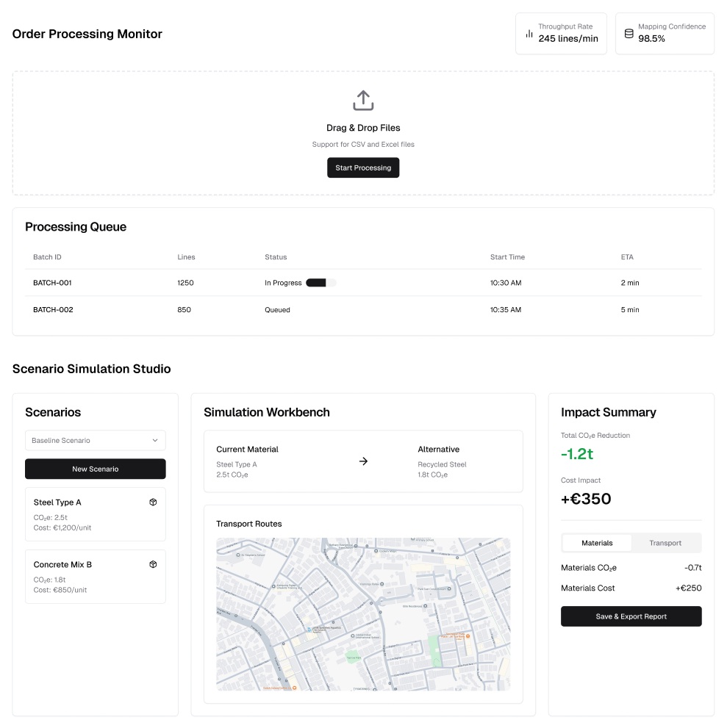Click the ETA column header
727x728 pixels.
(x=627, y=257)
